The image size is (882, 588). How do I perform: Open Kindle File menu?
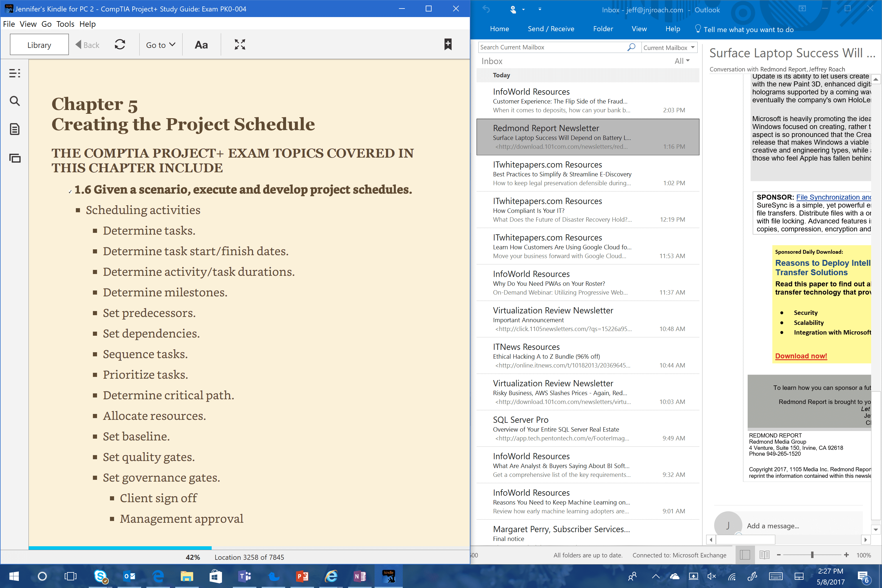(9, 24)
